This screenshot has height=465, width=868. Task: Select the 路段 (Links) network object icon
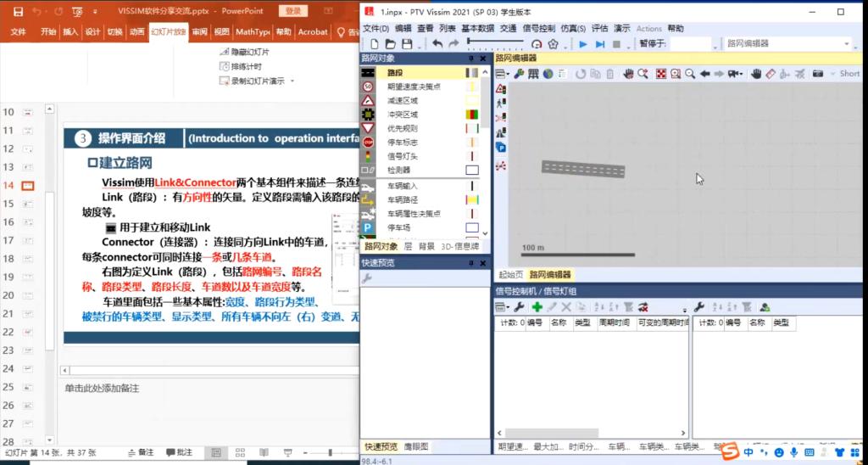coord(368,73)
